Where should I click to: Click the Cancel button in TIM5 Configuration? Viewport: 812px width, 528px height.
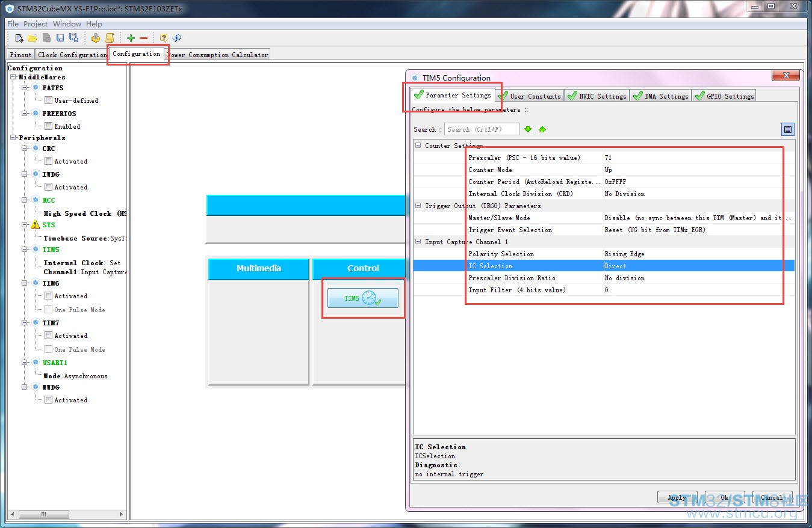coord(772,497)
